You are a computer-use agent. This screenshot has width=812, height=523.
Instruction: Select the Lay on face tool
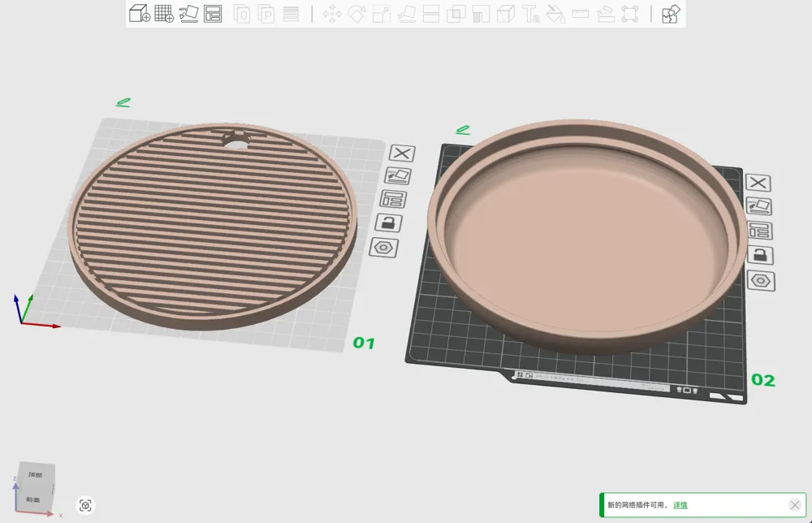click(407, 14)
